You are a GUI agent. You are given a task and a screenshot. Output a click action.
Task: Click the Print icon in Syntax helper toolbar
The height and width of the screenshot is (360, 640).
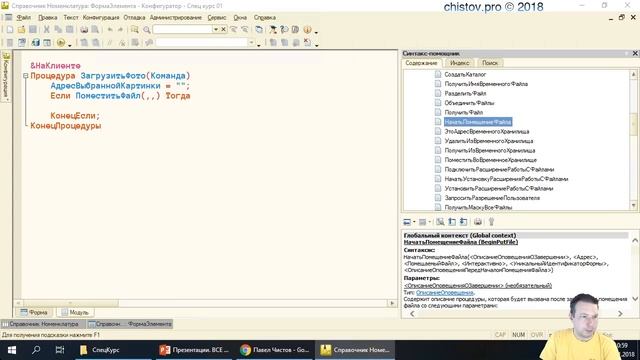click(478, 222)
